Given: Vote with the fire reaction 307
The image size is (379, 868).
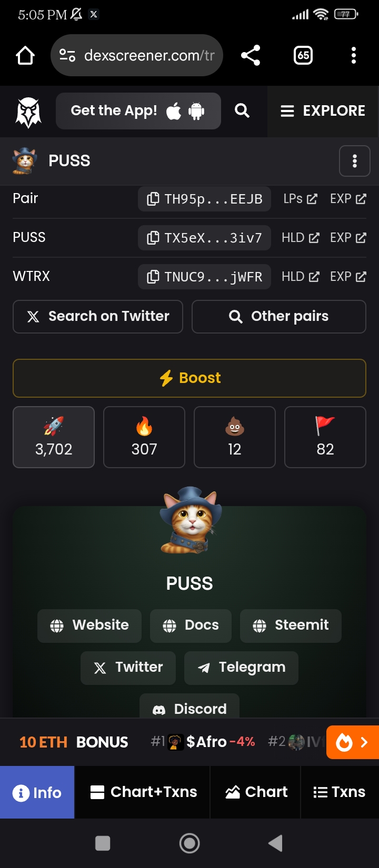Looking at the screenshot, I should click(144, 437).
